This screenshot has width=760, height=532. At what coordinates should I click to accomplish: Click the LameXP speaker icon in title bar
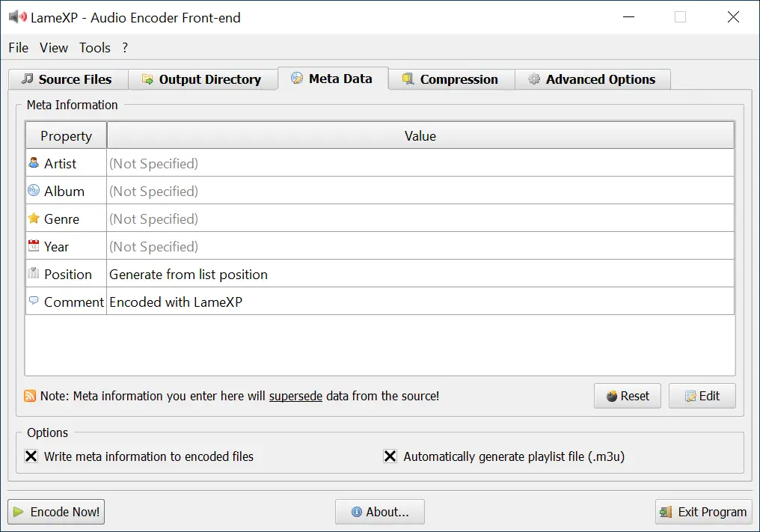(18, 17)
